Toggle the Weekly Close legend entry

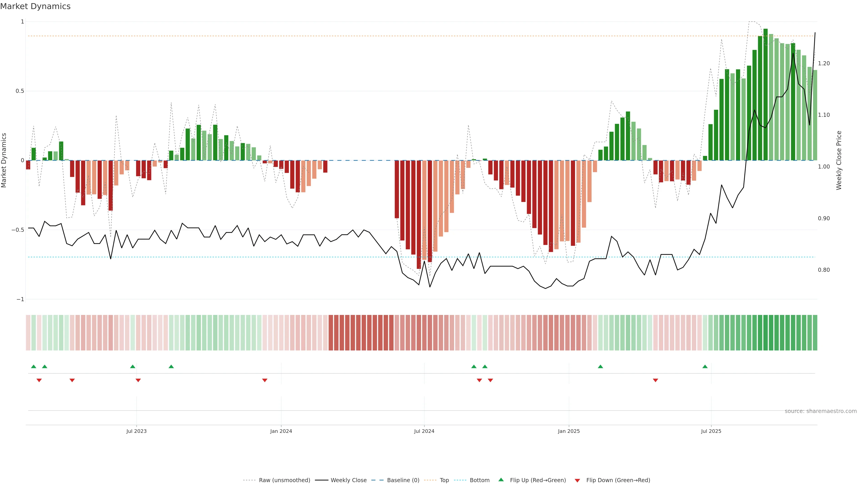coord(348,480)
